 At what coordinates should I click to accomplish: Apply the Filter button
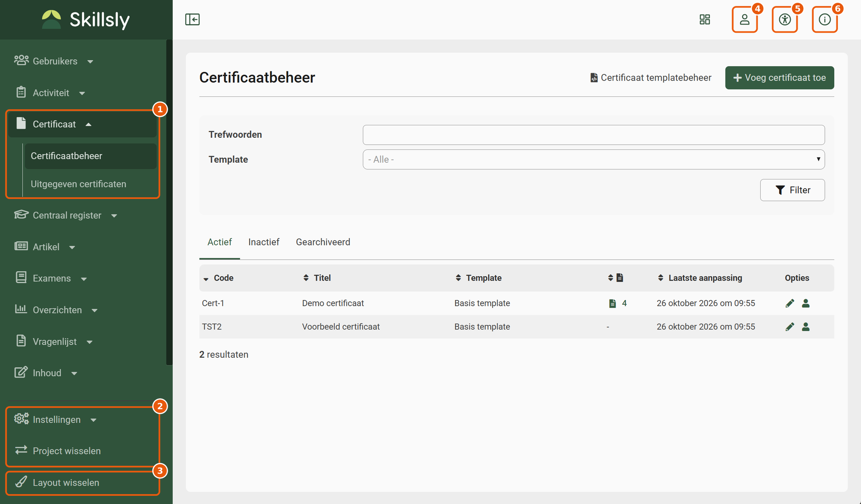click(x=793, y=190)
